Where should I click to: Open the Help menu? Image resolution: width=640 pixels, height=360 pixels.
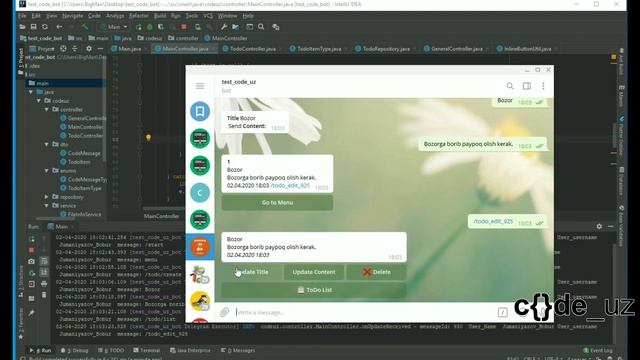click(x=248, y=16)
